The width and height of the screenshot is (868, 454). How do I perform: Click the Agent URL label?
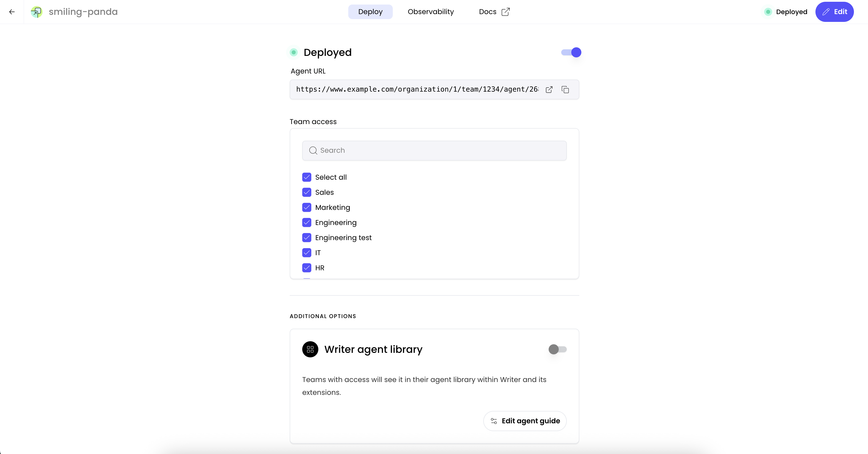coord(308,71)
